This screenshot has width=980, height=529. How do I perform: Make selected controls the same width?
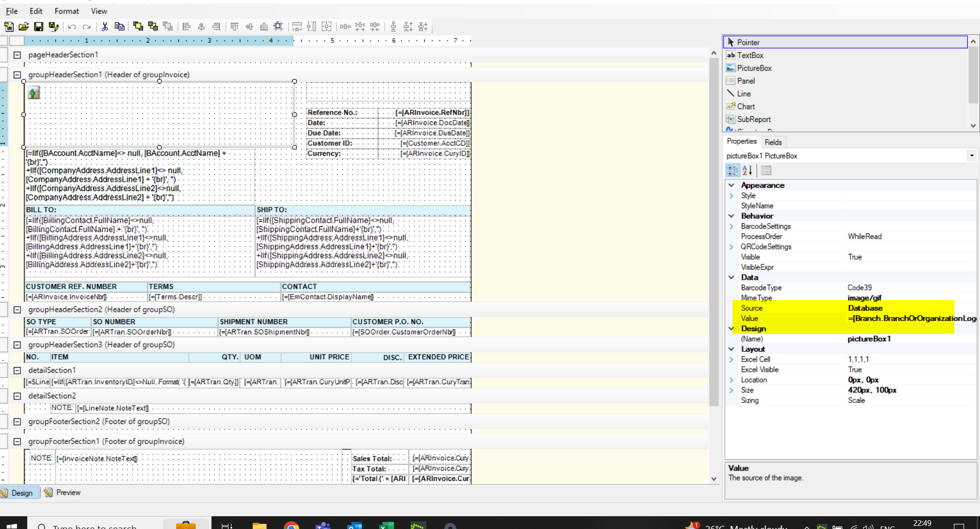[297, 27]
